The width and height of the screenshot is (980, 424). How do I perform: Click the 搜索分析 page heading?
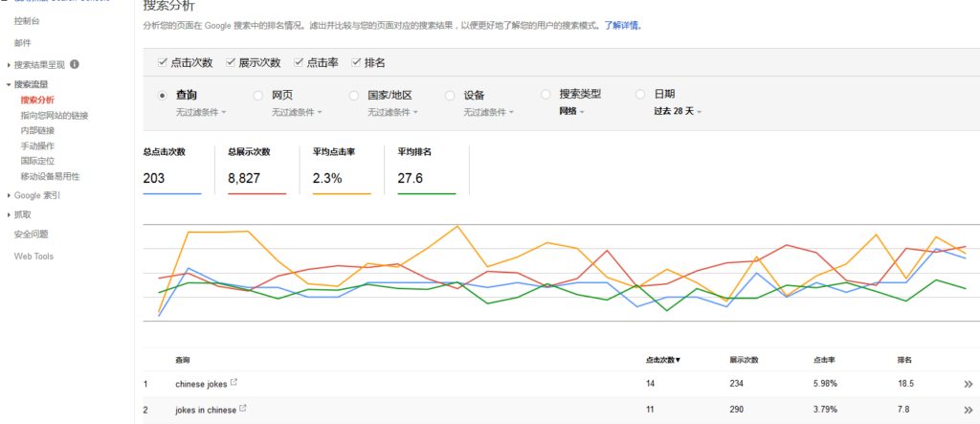[x=168, y=7]
